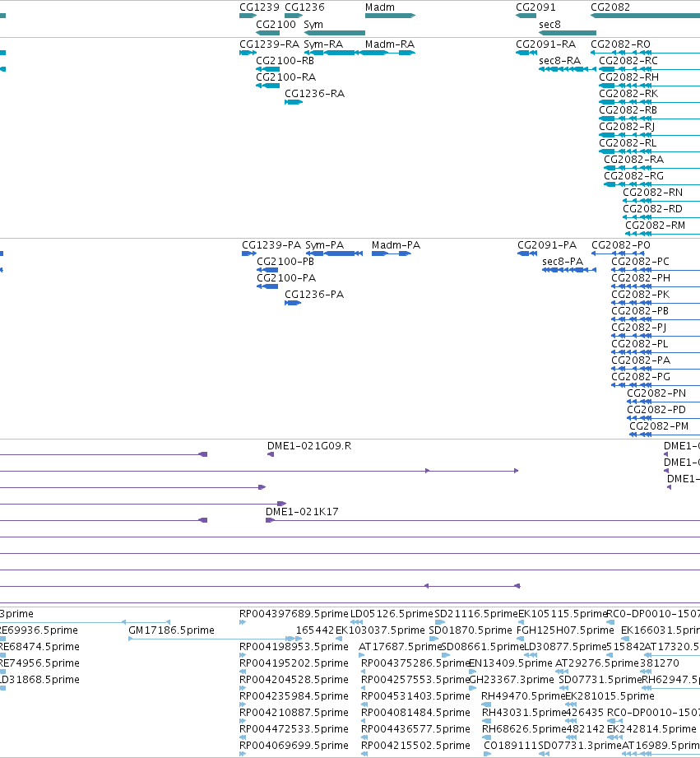Select the Sym-PA protein label
Screen dimensions: 700x758
(325, 245)
